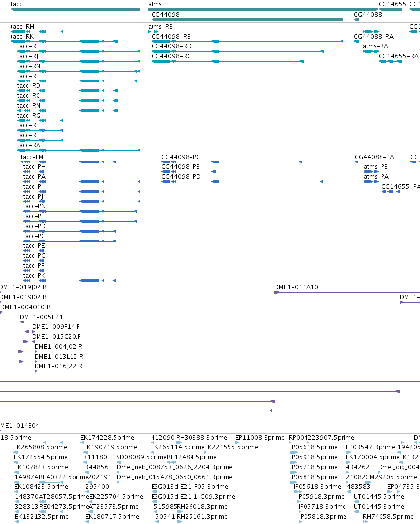Highlight the tacc-RD transcript label
Image resolution: width=420 pixels, height=524 pixels.
click(x=29, y=86)
